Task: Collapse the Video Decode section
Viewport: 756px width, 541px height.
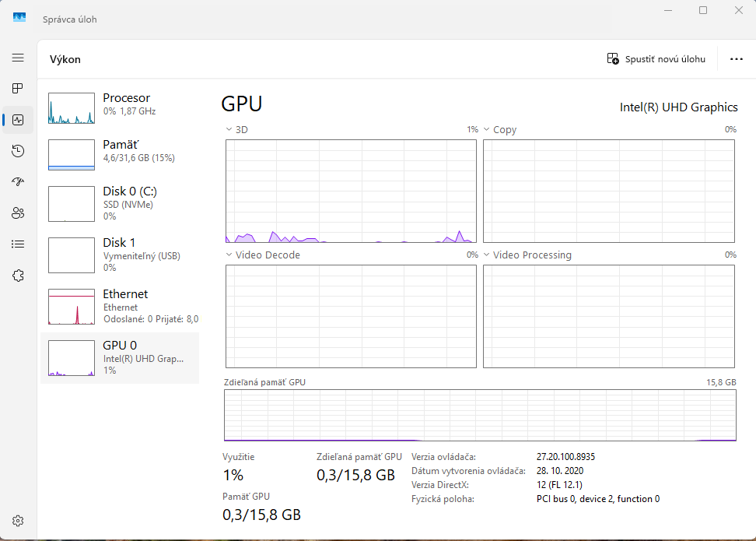Action: pyautogui.click(x=228, y=255)
